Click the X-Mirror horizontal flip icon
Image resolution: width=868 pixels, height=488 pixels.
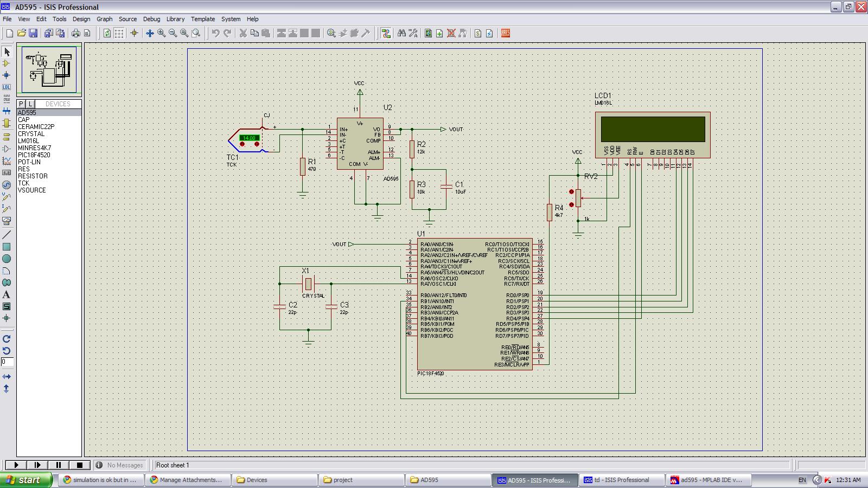coord(7,376)
